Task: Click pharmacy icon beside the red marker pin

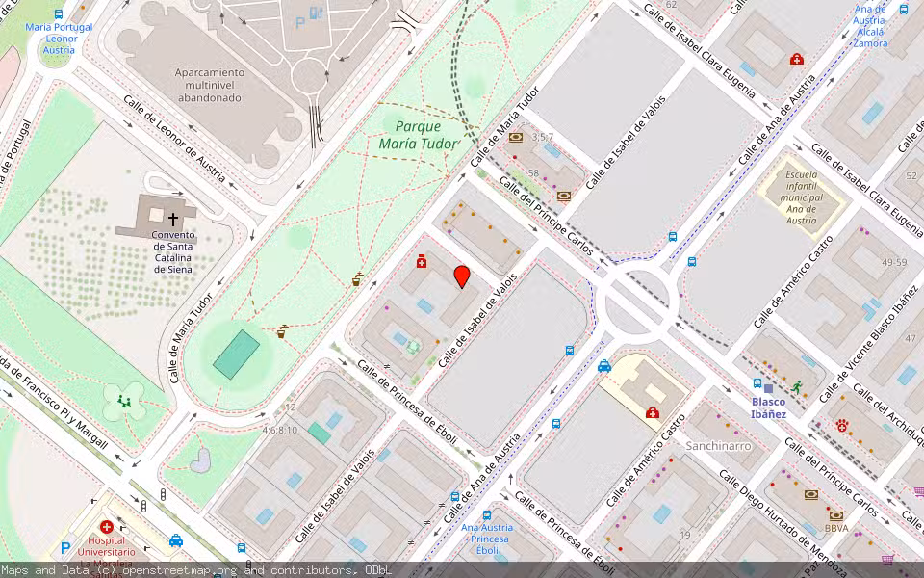Action: pyautogui.click(x=422, y=262)
